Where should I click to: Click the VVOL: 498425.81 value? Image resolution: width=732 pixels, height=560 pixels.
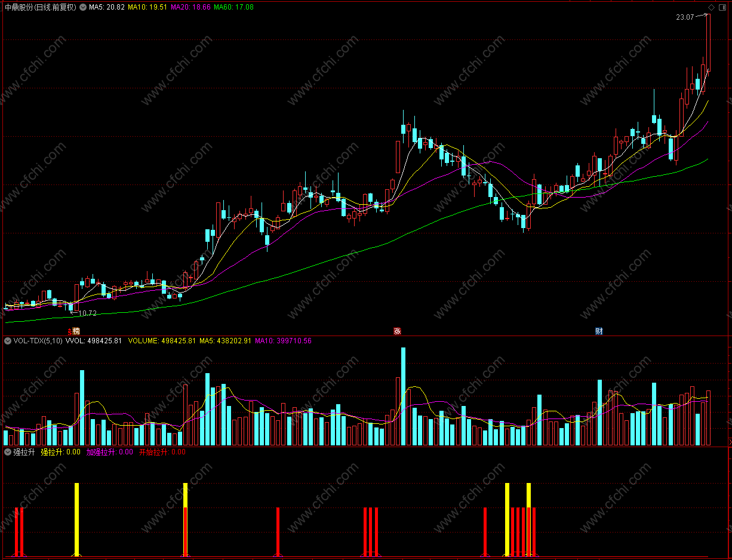coord(94,341)
